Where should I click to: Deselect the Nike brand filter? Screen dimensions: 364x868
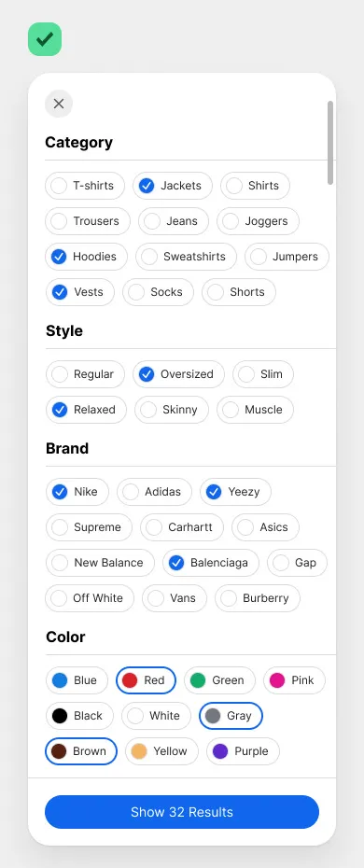click(77, 492)
